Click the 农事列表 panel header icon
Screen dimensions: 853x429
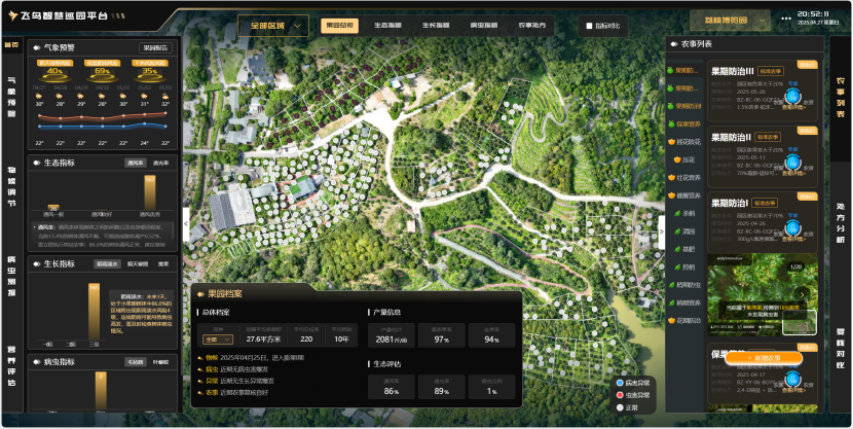pyautogui.click(x=673, y=44)
